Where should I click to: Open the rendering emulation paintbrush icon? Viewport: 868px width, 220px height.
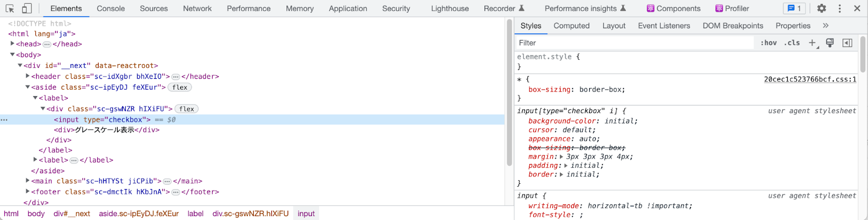pos(829,43)
